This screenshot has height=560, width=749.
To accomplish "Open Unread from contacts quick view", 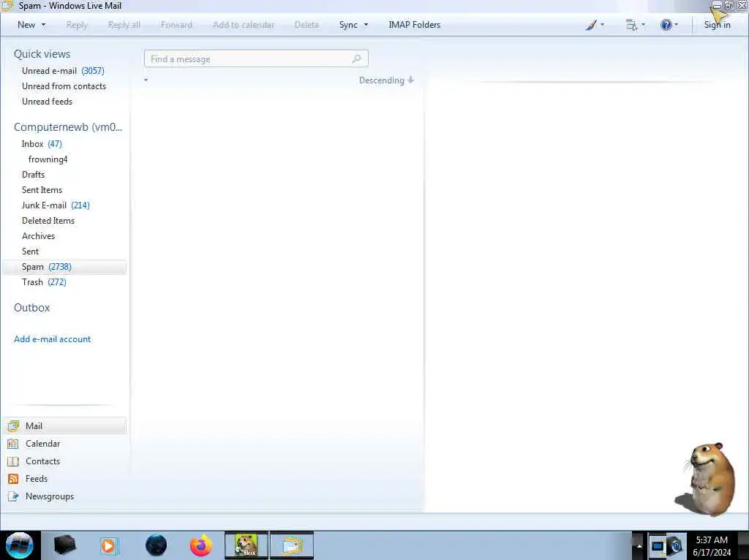I will (x=64, y=86).
